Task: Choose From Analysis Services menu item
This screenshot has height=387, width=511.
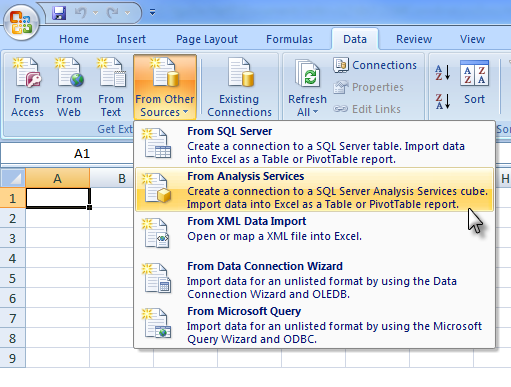Action: click(314, 190)
